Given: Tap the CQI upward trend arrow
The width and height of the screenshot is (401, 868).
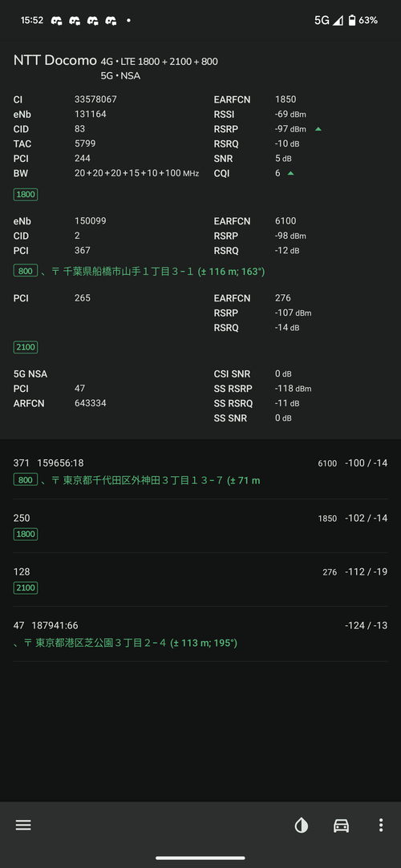Looking at the screenshot, I should (291, 173).
